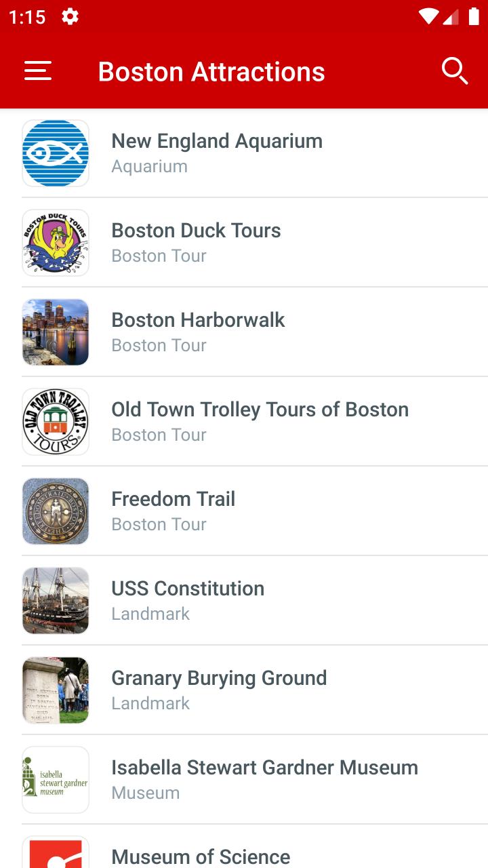Open the Boston Harborwalk skyline thumbnail
This screenshot has height=868, width=488.
(x=56, y=332)
